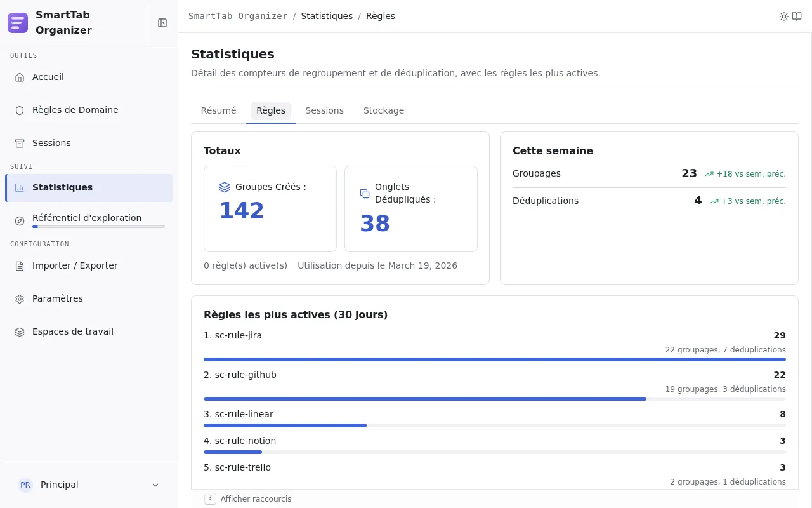Click the Paramètres gear icon

tap(20, 299)
